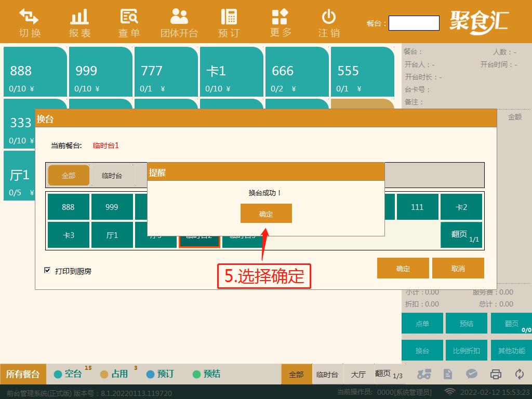The image size is (532, 399).
Task: Click the Wi-Fi signal icon in status bar
Action: click(450, 392)
